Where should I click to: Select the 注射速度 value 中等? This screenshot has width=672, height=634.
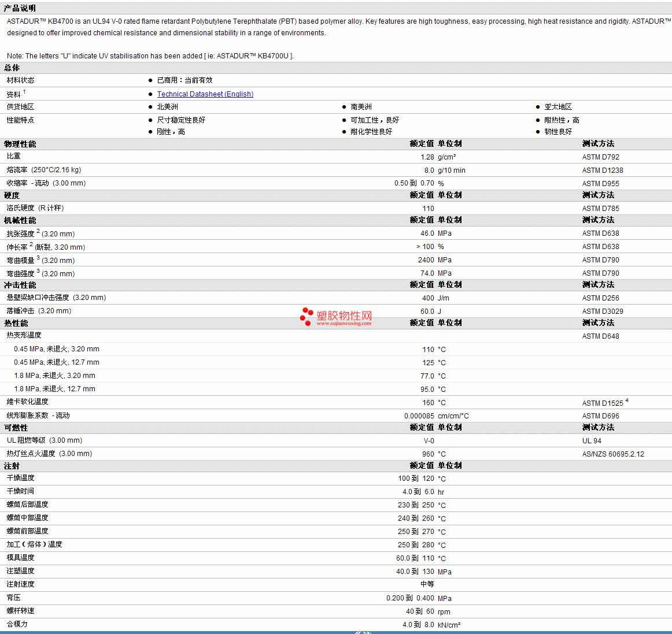click(x=427, y=584)
